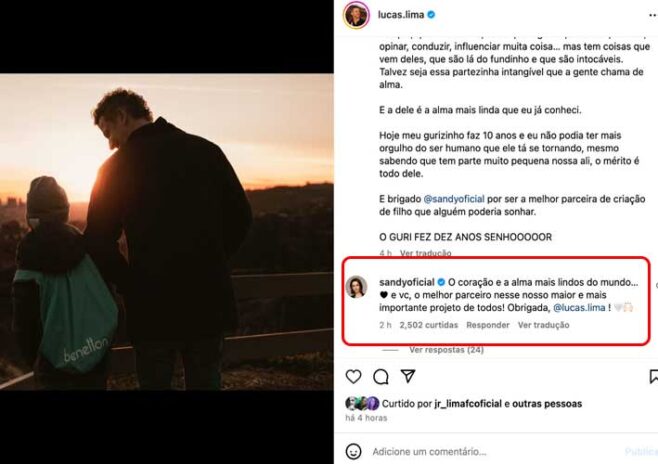
Task: Open lucas.lima's profile picture
Action: [356, 16]
